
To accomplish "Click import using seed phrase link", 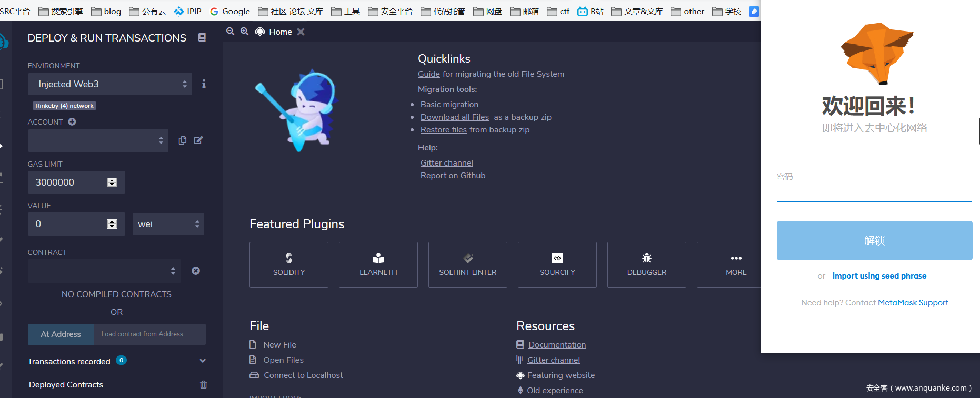I will coord(879,276).
